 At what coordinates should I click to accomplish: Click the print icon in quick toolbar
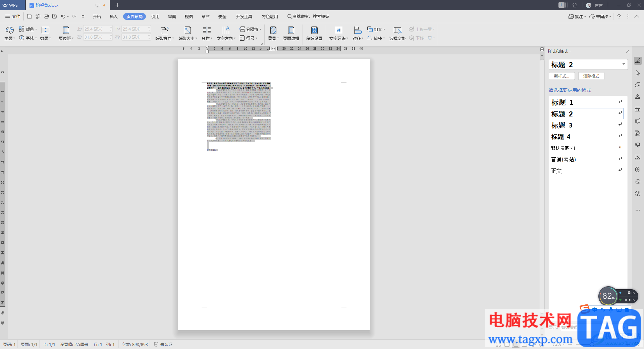tap(46, 16)
